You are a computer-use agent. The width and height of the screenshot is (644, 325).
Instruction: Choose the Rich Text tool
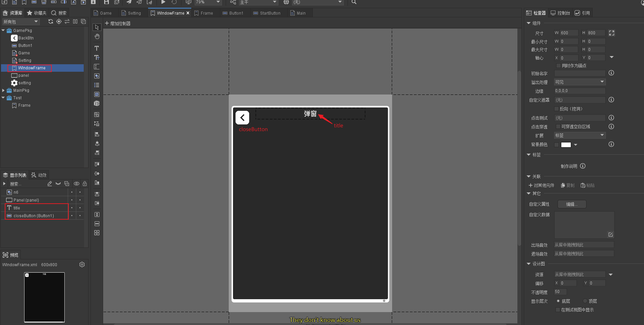pyautogui.click(x=97, y=57)
